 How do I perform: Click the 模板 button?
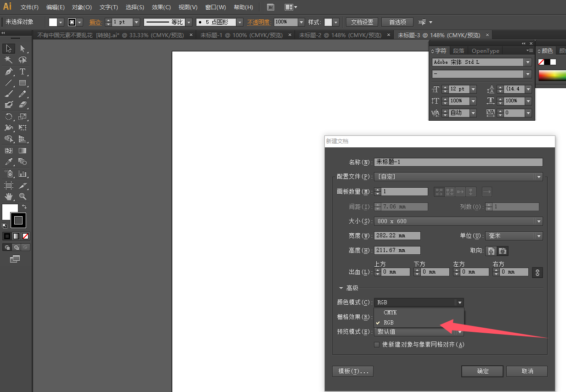point(352,371)
